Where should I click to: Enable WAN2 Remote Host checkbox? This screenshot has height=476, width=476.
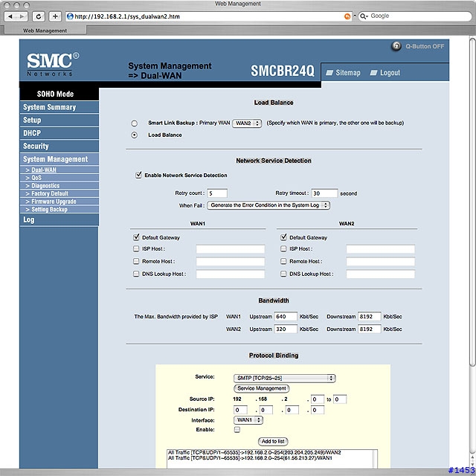[283, 261]
